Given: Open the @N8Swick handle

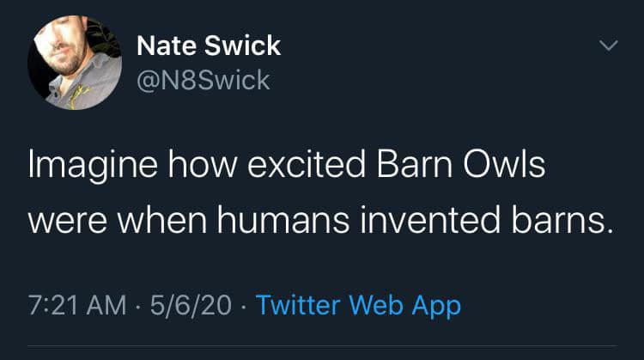Looking at the screenshot, I should 203,80.
